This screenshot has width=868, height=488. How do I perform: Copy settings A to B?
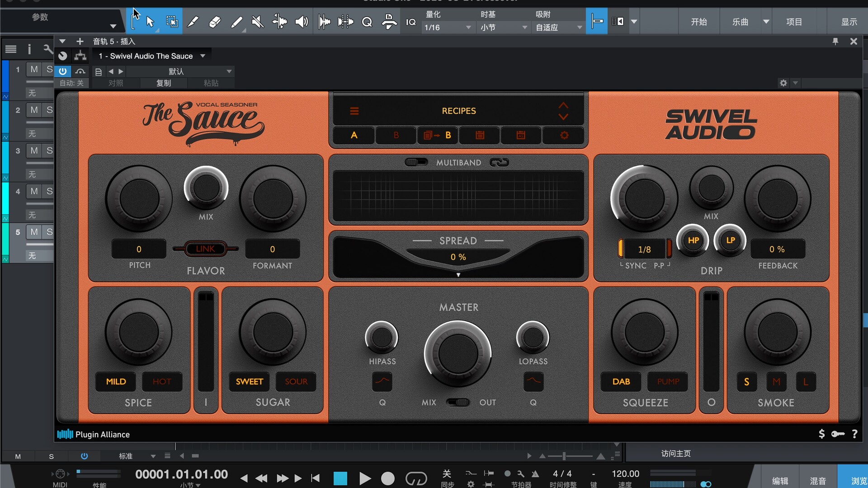pos(438,135)
